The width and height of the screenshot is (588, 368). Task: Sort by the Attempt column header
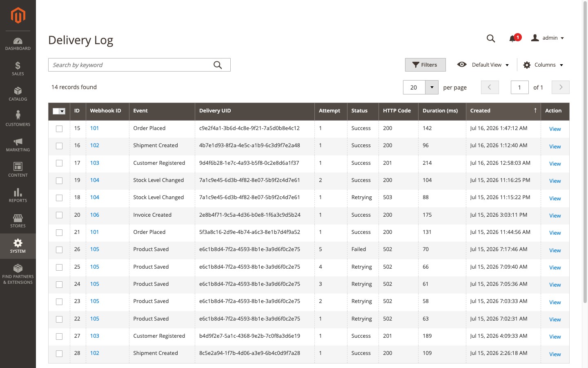tap(331, 111)
